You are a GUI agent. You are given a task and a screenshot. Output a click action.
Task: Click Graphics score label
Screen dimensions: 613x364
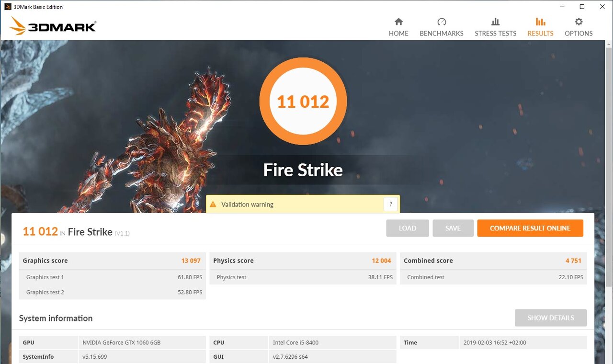pos(45,261)
